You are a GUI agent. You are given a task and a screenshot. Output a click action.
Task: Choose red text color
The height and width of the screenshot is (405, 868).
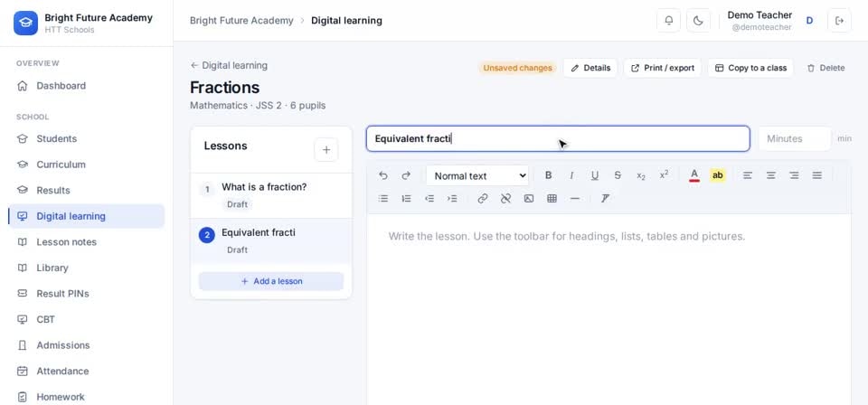[x=694, y=175]
